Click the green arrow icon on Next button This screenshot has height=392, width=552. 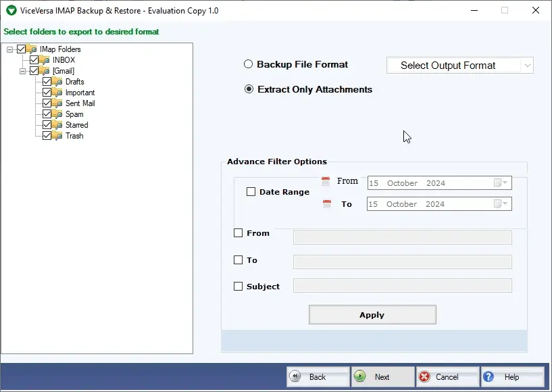click(360, 376)
